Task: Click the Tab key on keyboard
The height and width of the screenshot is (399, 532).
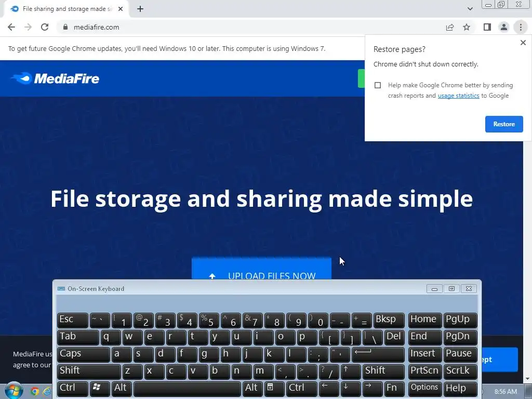Action: (x=78, y=337)
